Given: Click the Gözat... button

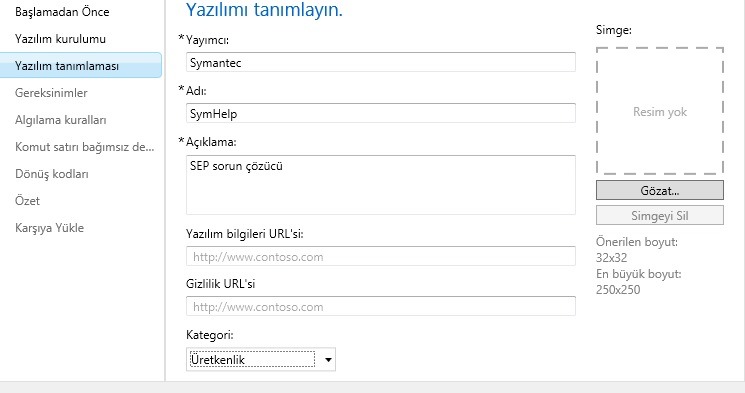Looking at the screenshot, I should pyautogui.click(x=660, y=190).
